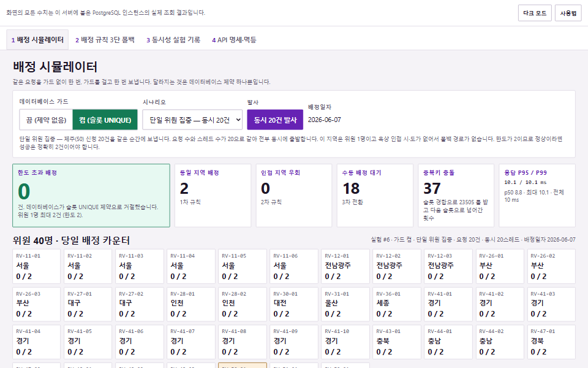Select reviewer card RV-11-04
The width and height of the screenshot is (588, 368).
coord(191,266)
